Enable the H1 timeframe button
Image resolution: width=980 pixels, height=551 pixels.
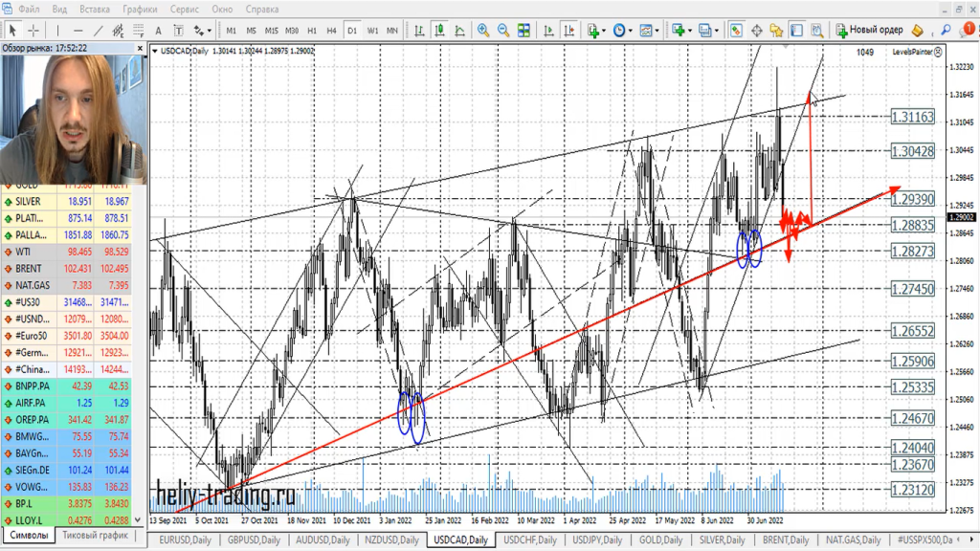pyautogui.click(x=310, y=31)
